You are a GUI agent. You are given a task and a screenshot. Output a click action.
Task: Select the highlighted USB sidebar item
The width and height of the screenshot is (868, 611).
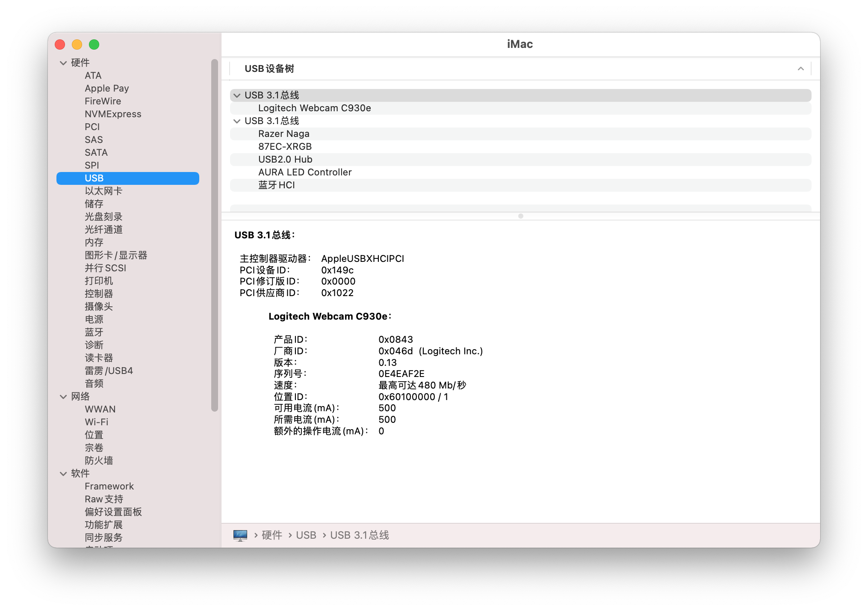click(128, 178)
